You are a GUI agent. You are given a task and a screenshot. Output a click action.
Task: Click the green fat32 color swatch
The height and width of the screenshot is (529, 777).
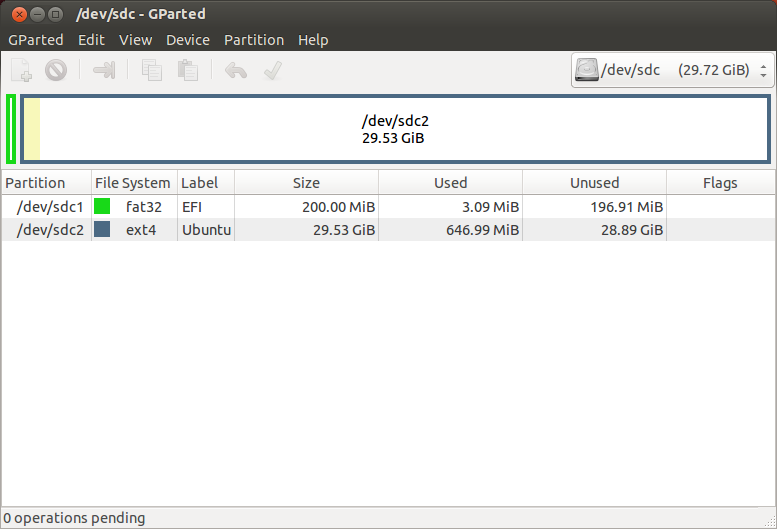click(102, 206)
